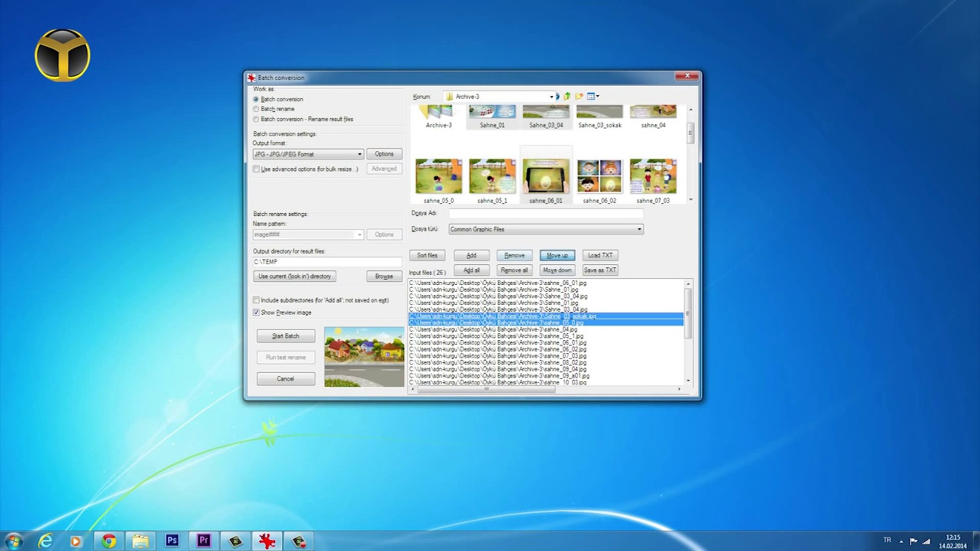Click the IrfanView red icon in taskbar
This screenshot has height=551, width=980.
(x=266, y=540)
